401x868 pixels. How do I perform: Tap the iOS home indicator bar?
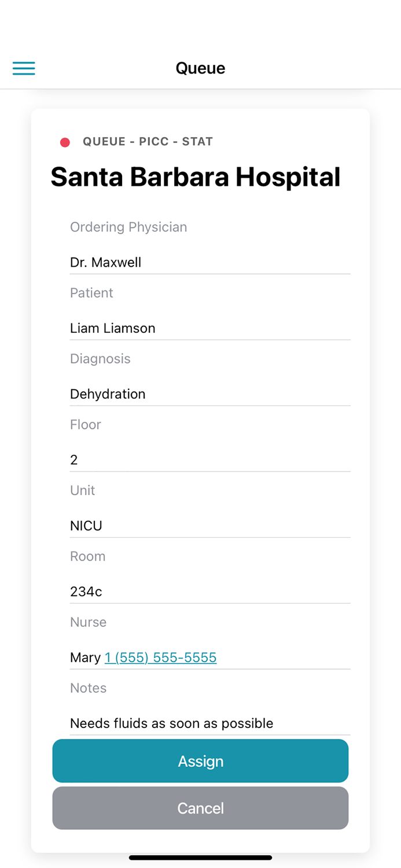pyautogui.click(x=200, y=858)
